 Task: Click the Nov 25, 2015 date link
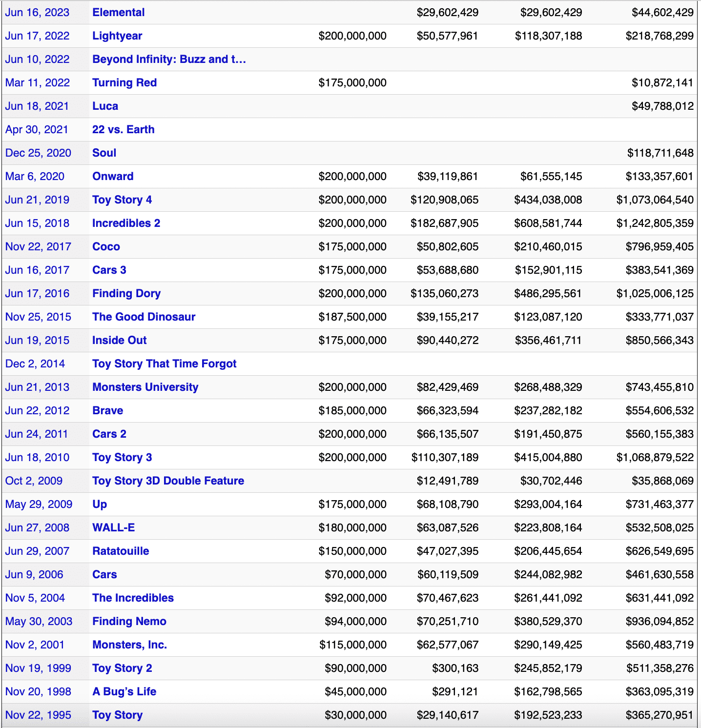coord(38,317)
